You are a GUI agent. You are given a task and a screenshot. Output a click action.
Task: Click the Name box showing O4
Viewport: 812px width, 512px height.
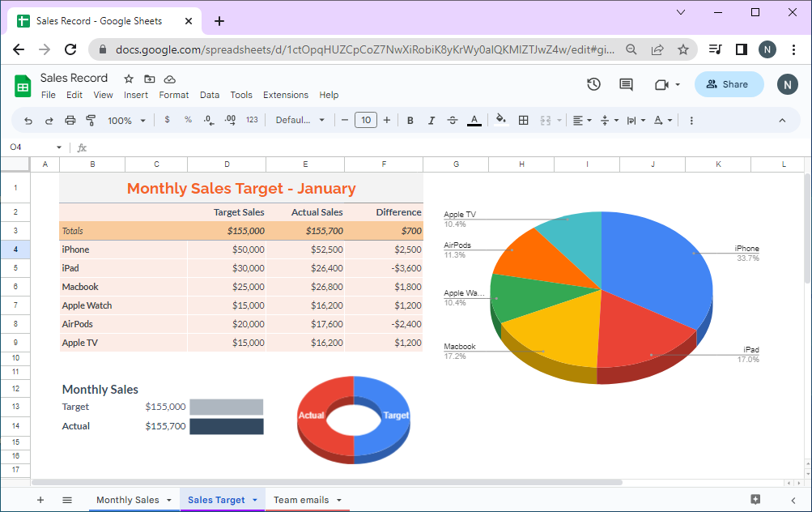35,147
